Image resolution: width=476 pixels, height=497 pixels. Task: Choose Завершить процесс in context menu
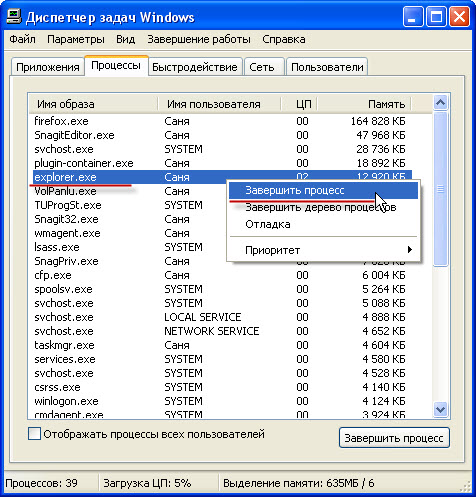[323, 190]
